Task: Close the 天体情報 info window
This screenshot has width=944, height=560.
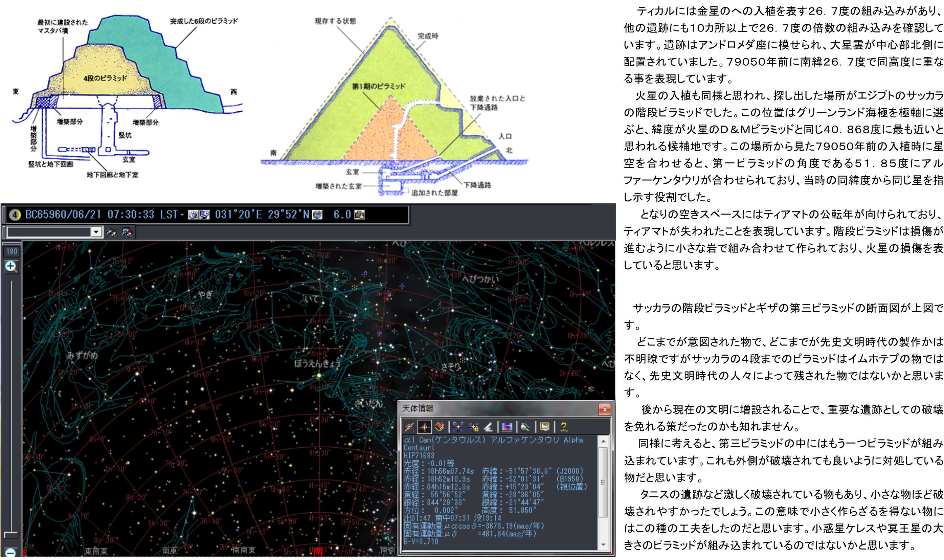Action: (x=604, y=410)
